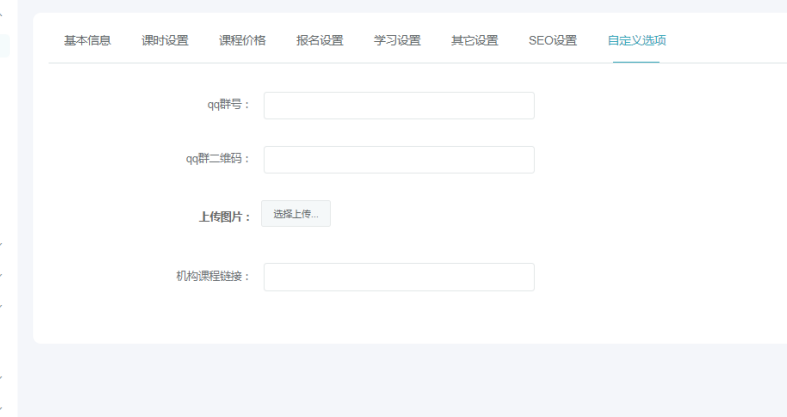Image resolution: width=787 pixels, height=417 pixels.
Task: Open the 学习设置 tab
Action: [397, 41]
